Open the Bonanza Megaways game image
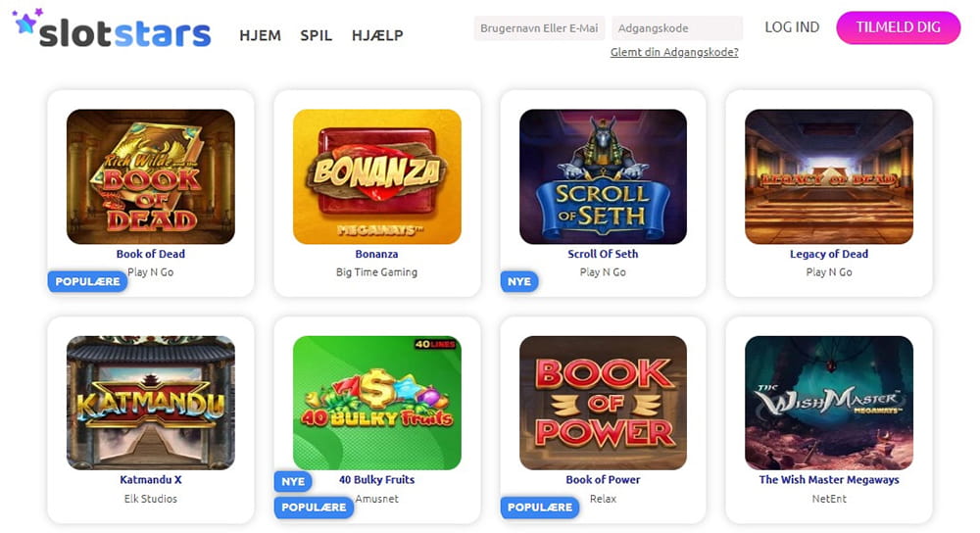Screen dimensions: 980x533 coord(377,176)
